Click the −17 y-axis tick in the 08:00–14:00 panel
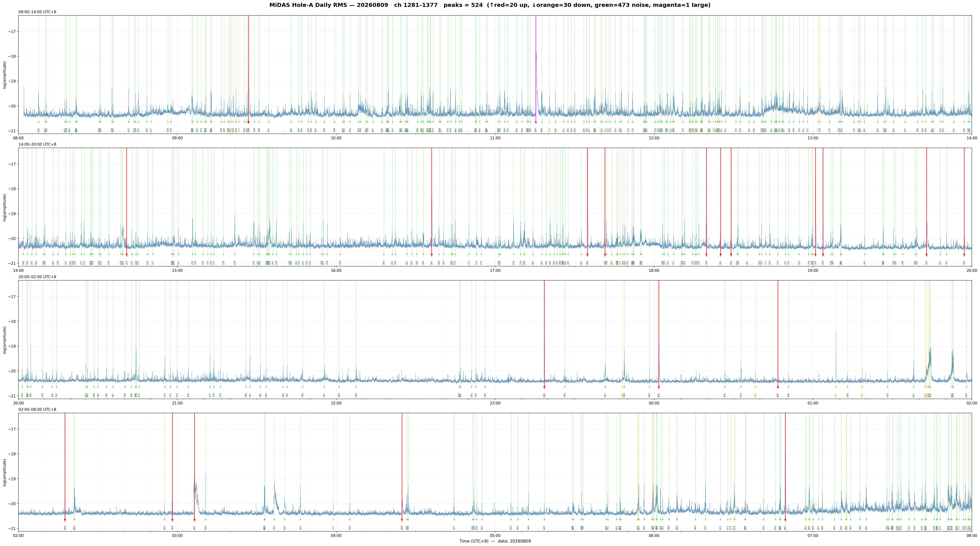The width and height of the screenshot is (980, 546). (12, 32)
